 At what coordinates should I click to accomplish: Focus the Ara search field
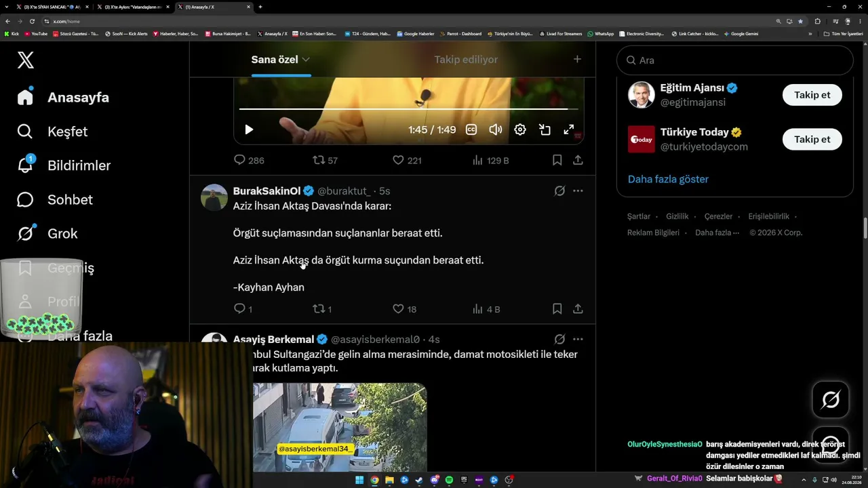pyautogui.click(x=735, y=60)
